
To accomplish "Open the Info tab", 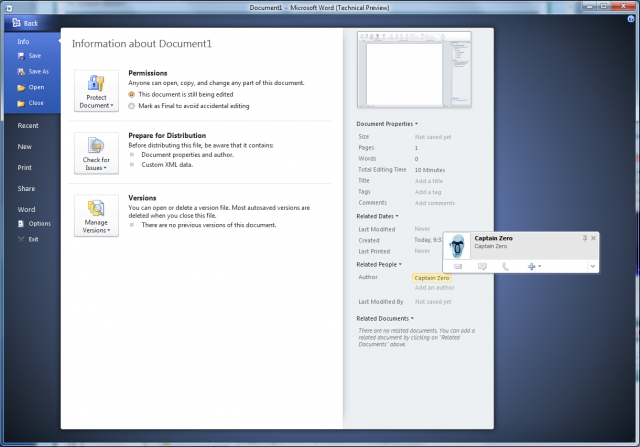I will coord(23,41).
